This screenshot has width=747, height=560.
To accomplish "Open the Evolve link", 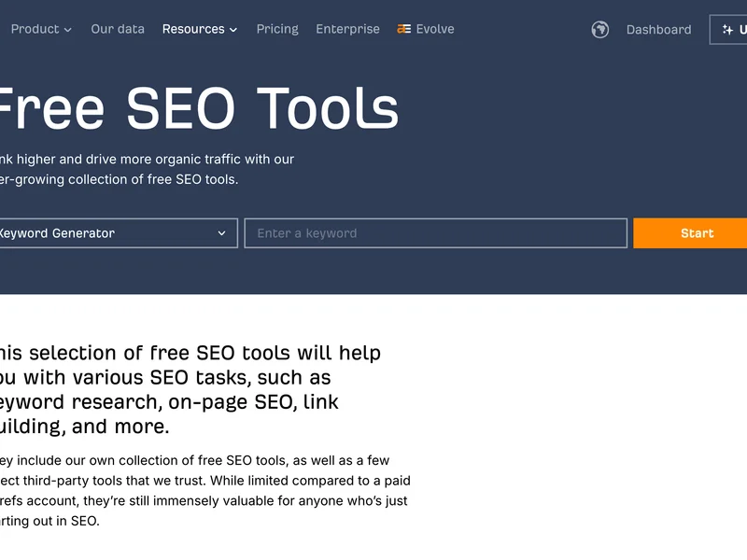I will coord(426,29).
